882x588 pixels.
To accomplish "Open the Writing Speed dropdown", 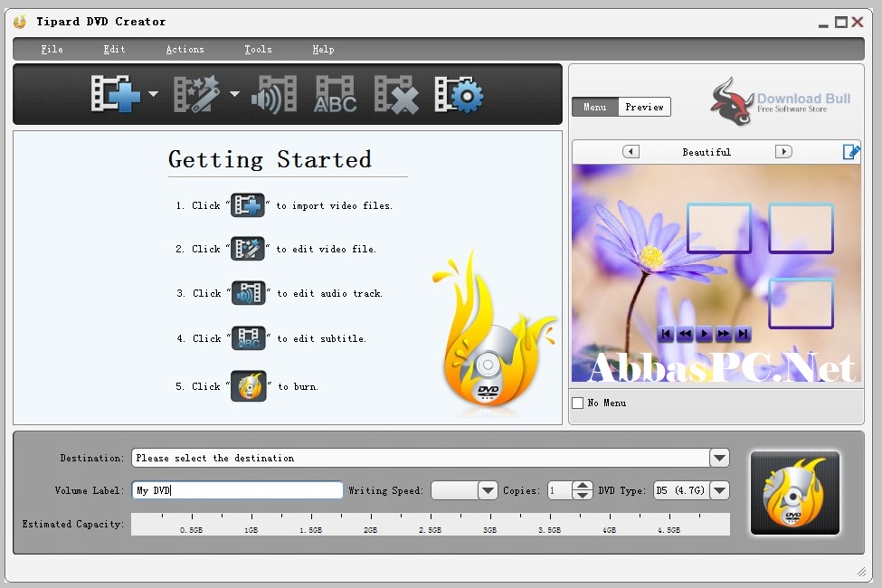I will 488,490.
